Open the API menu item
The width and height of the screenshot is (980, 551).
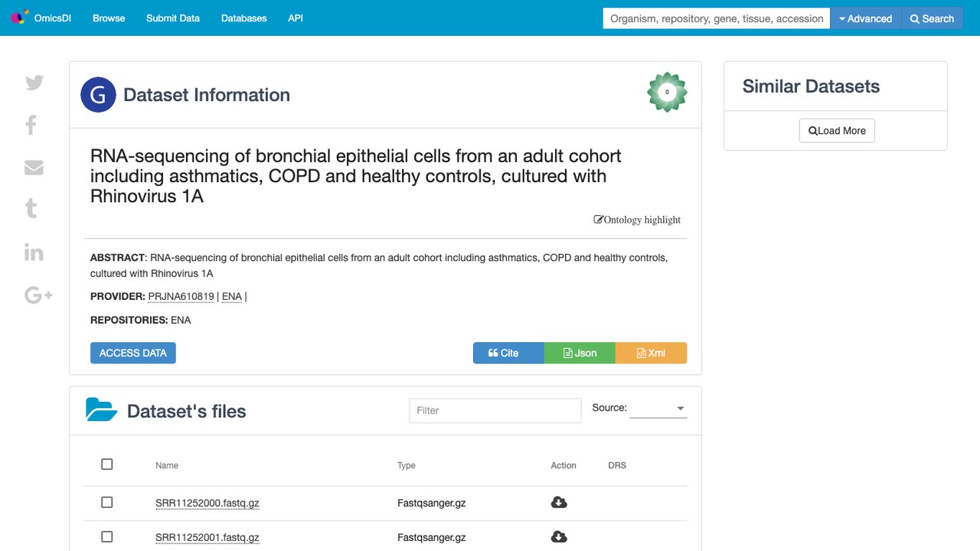(296, 18)
